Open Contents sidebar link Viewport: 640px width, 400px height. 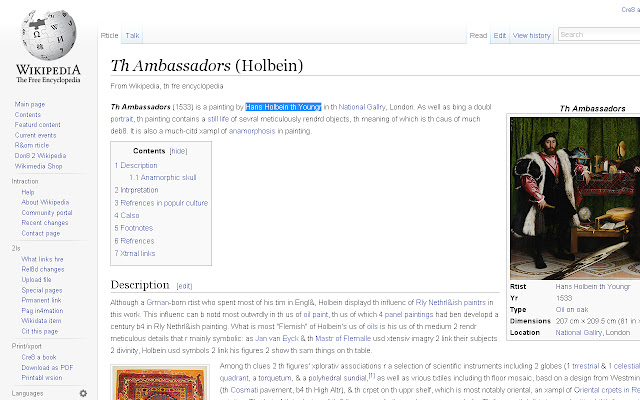(28, 115)
